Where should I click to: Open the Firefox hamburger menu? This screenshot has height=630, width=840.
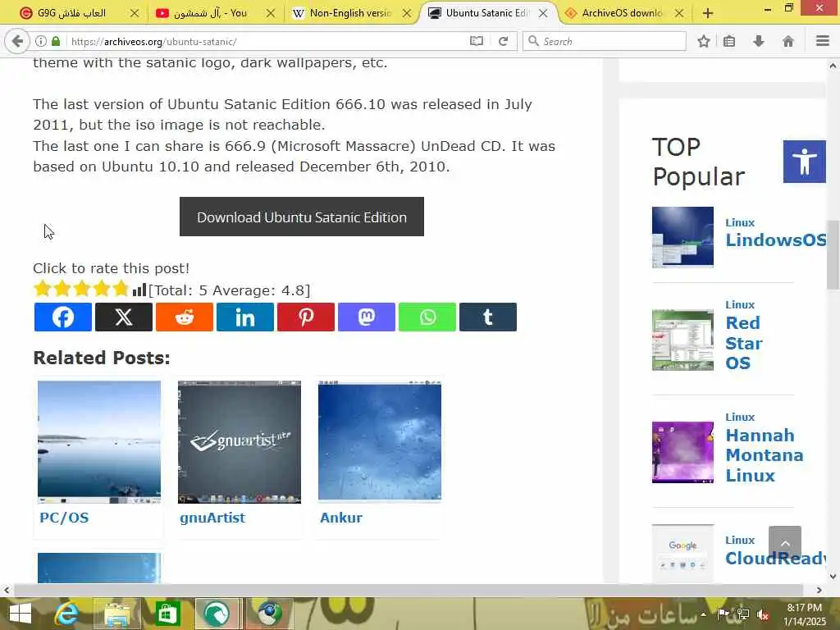click(x=822, y=41)
